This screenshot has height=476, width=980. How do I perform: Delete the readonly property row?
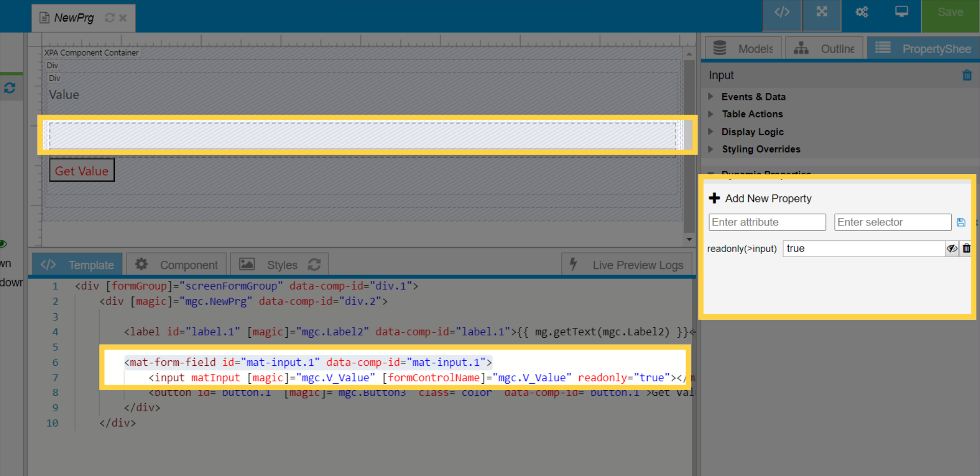pos(967,248)
